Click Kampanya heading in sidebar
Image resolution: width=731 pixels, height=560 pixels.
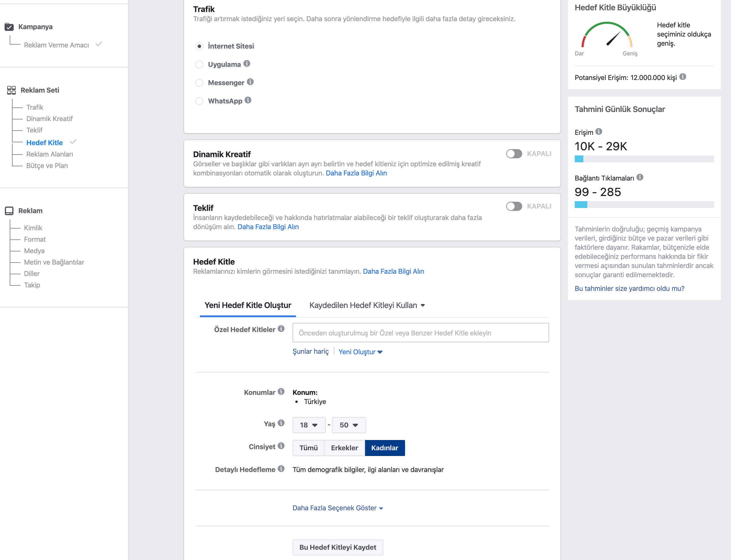point(35,27)
